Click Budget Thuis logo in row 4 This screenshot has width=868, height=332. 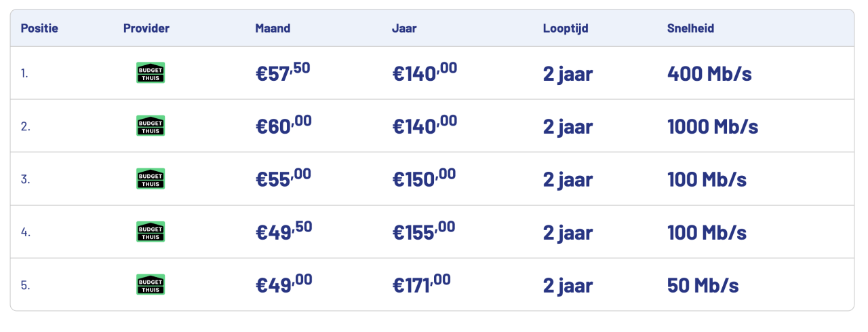[151, 232]
